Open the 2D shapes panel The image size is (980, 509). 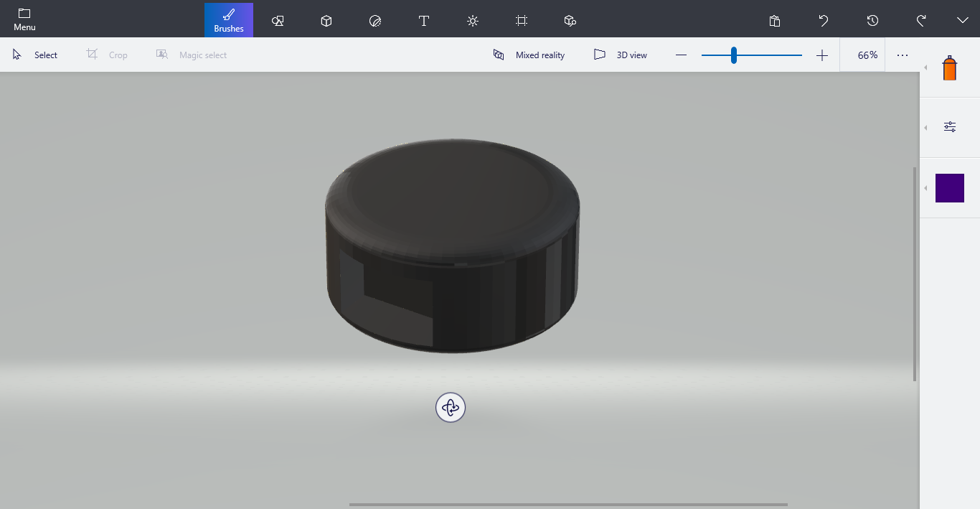click(x=278, y=20)
